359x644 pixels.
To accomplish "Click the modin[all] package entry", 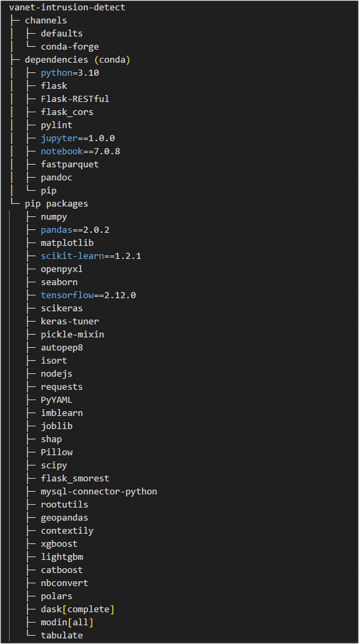I will tap(67, 622).
